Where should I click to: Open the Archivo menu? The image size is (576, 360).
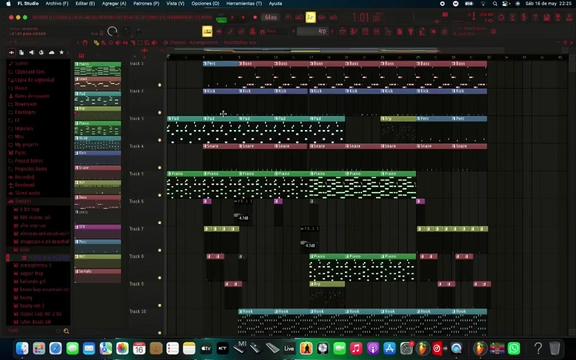(x=57, y=4)
